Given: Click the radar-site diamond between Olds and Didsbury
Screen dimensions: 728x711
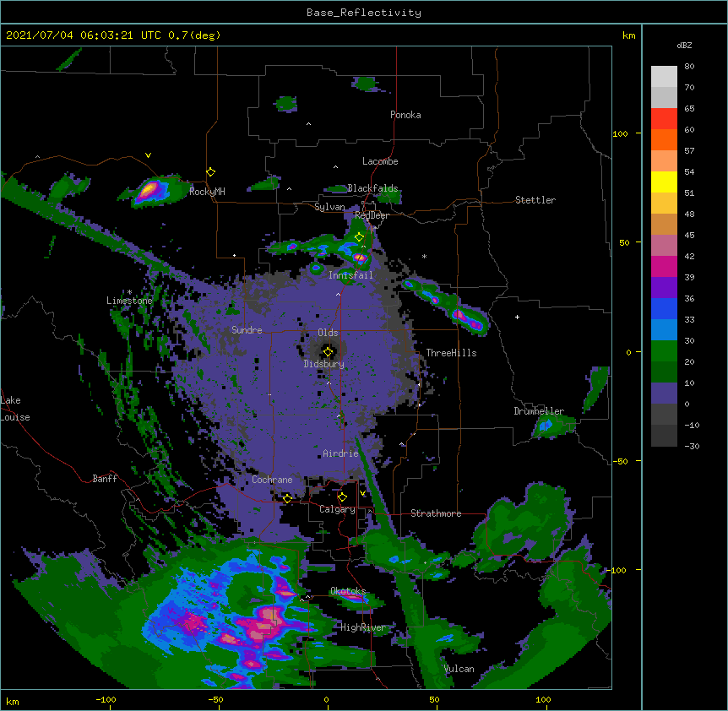Looking at the screenshot, I should pos(328,352).
